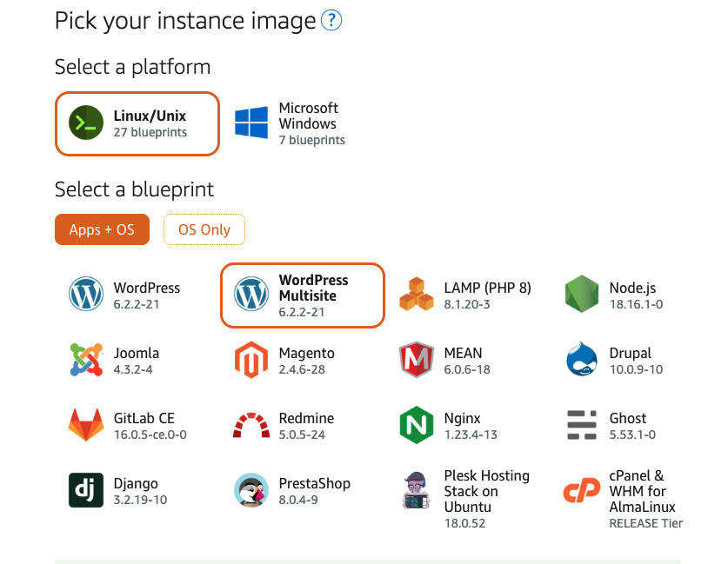The height and width of the screenshot is (564, 728).
Task: Click version '8.0.4-9' text
Action: [298, 500]
